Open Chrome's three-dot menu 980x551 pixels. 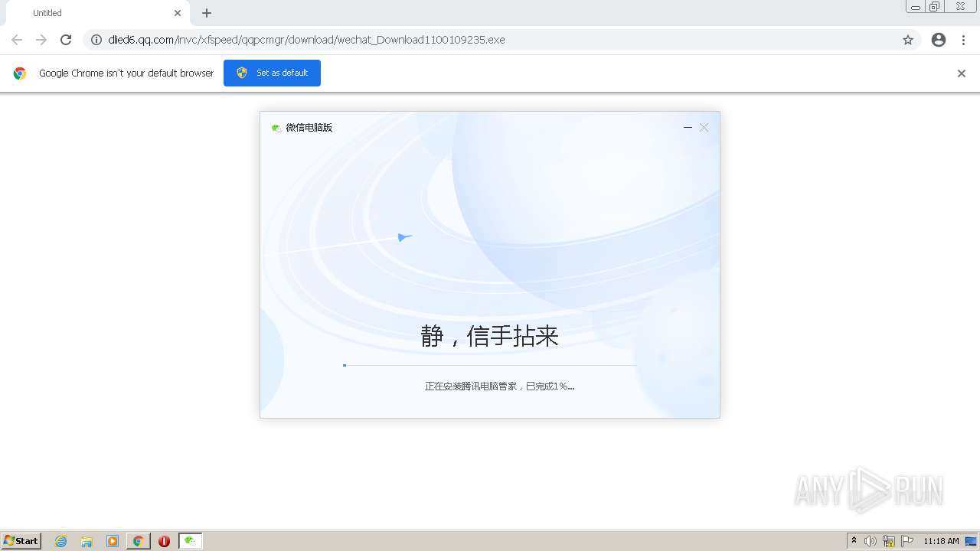pos(964,40)
